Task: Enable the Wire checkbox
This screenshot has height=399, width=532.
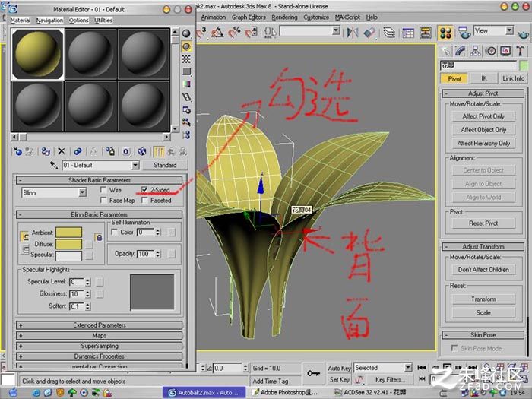Action: click(x=103, y=190)
